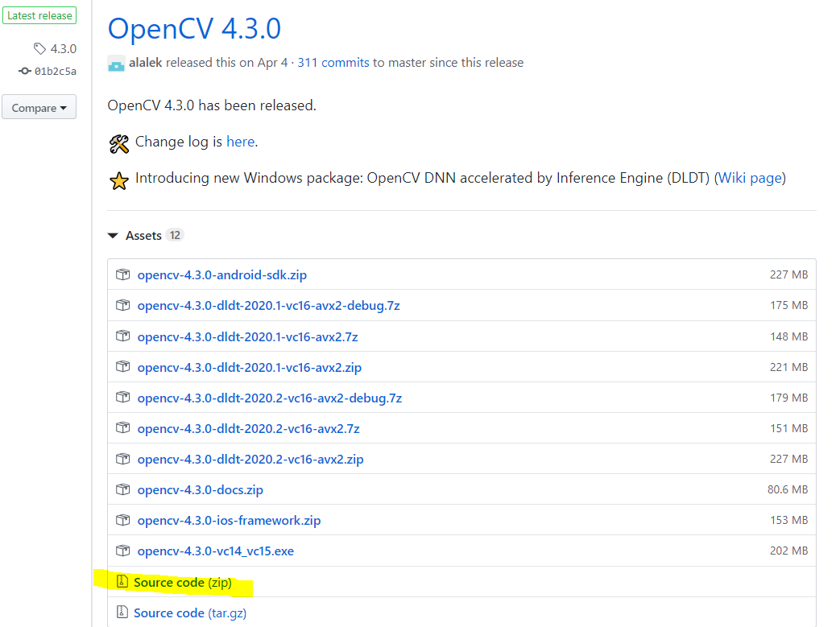840x627 pixels.
Task: View the 311 commits since release
Action: click(333, 63)
